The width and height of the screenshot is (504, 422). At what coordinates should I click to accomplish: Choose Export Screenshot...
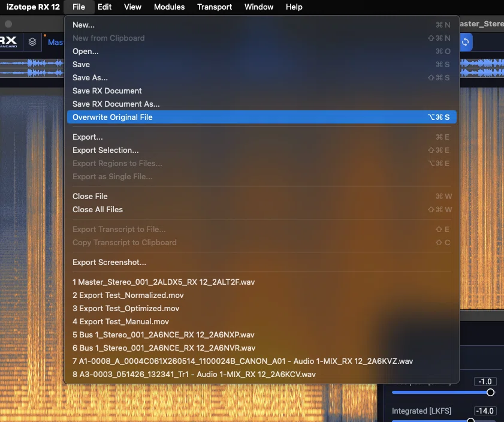pyautogui.click(x=262, y=262)
